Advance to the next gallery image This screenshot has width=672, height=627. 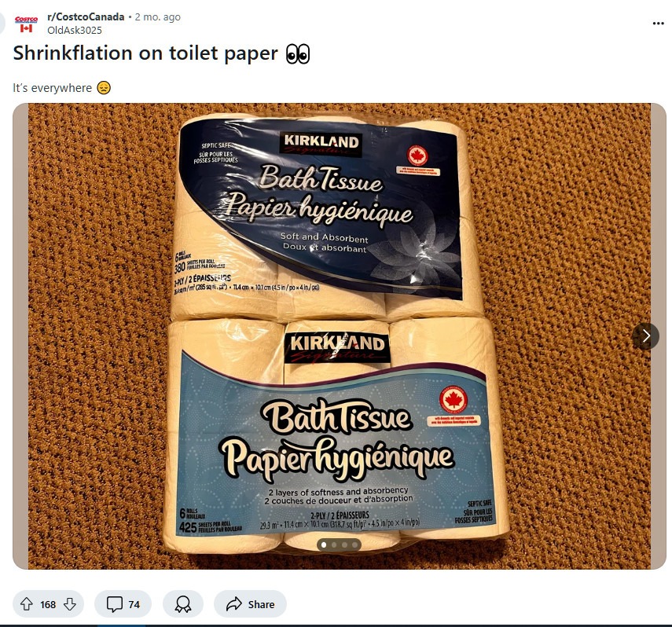tap(646, 336)
